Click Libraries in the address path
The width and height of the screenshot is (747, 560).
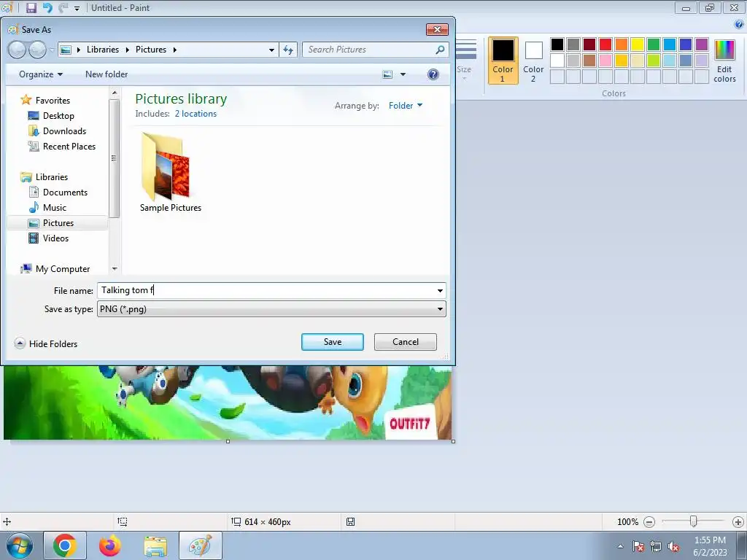tap(103, 50)
